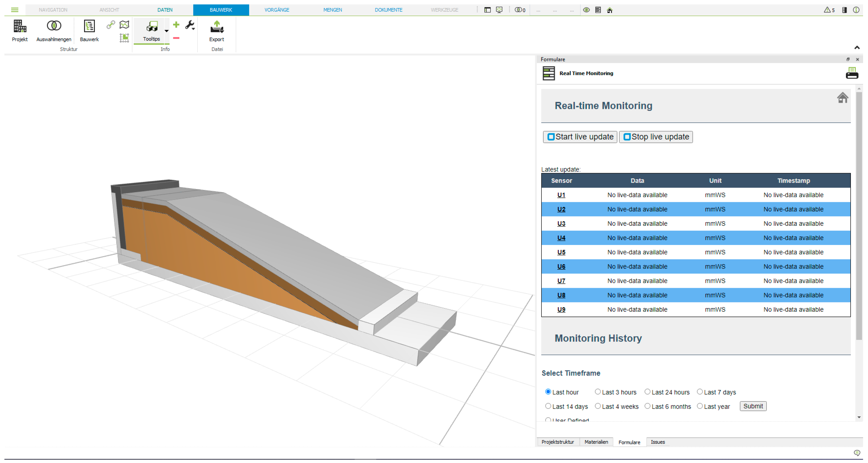Click the green plus in the Info group

tap(176, 25)
